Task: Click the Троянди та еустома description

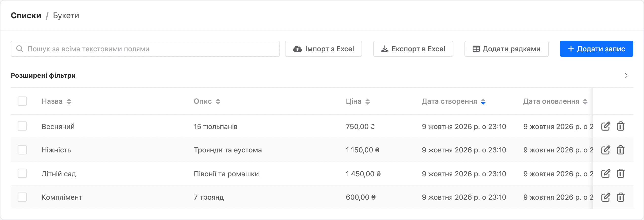Action: (x=228, y=150)
